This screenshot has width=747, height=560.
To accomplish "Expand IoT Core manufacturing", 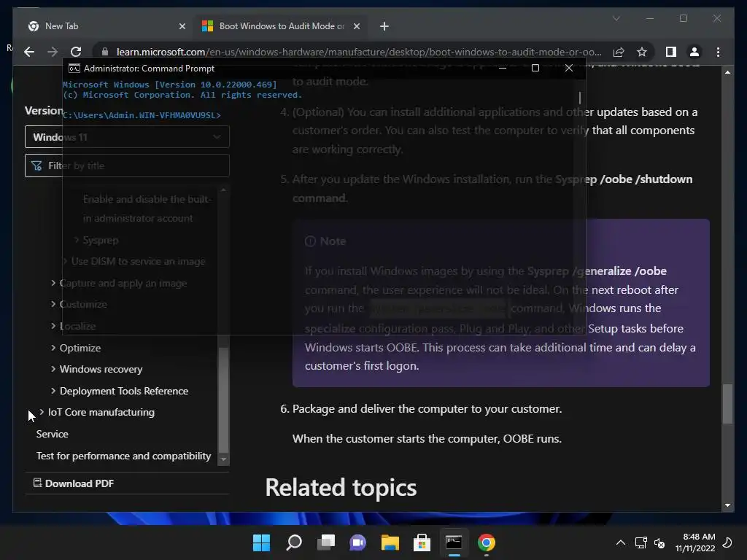I will point(42,412).
